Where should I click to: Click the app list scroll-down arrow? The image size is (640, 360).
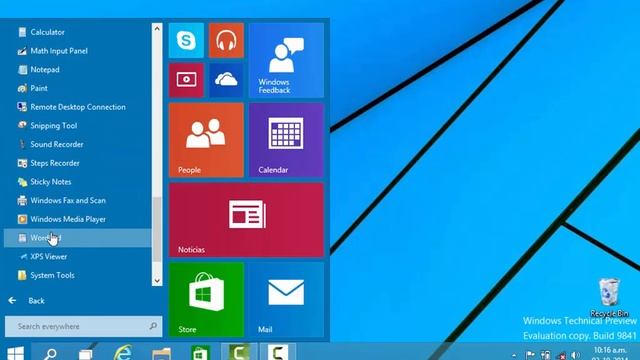click(x=157, y=280)
